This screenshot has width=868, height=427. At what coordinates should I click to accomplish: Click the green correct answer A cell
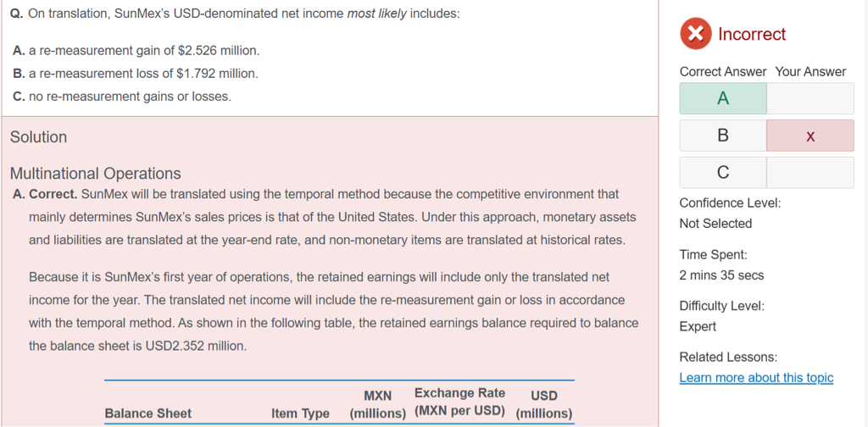point(723,98)
